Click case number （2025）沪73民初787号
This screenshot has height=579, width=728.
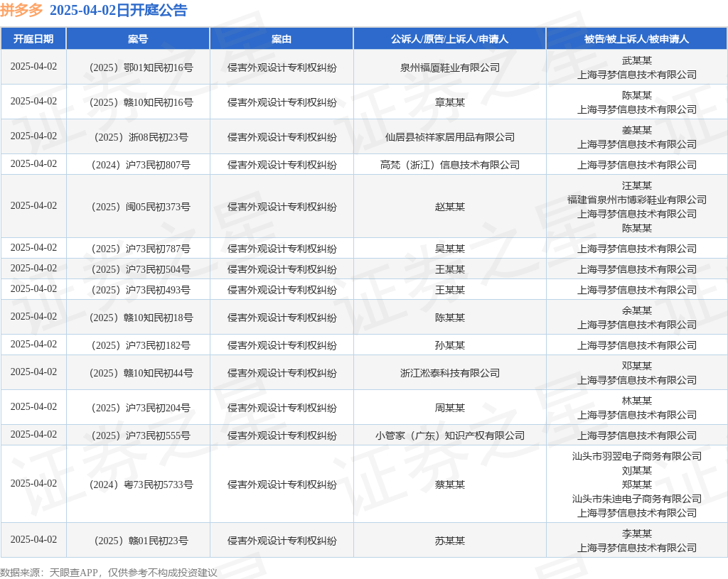point(141,249)
